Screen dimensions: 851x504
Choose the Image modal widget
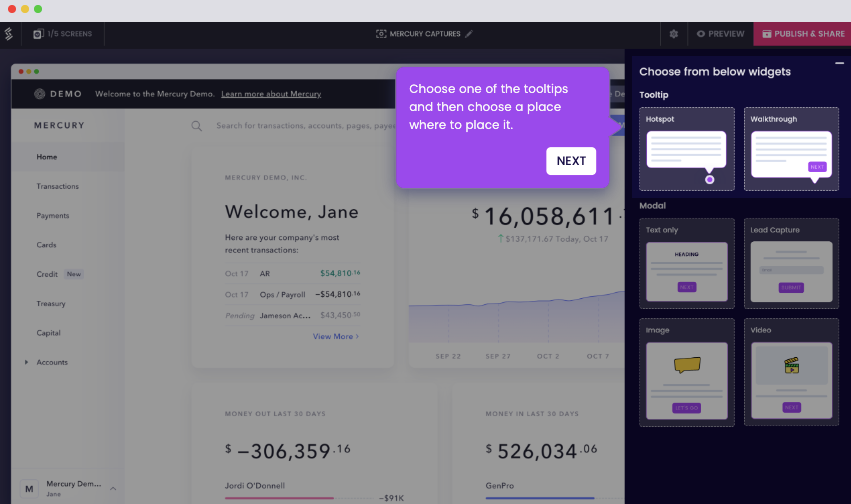tap(687, 372)
